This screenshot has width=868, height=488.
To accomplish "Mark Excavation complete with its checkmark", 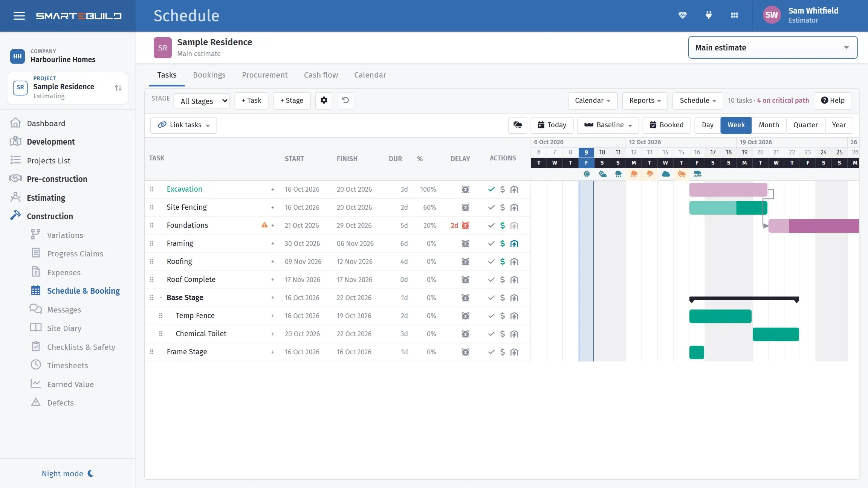I will coord(491,189).
